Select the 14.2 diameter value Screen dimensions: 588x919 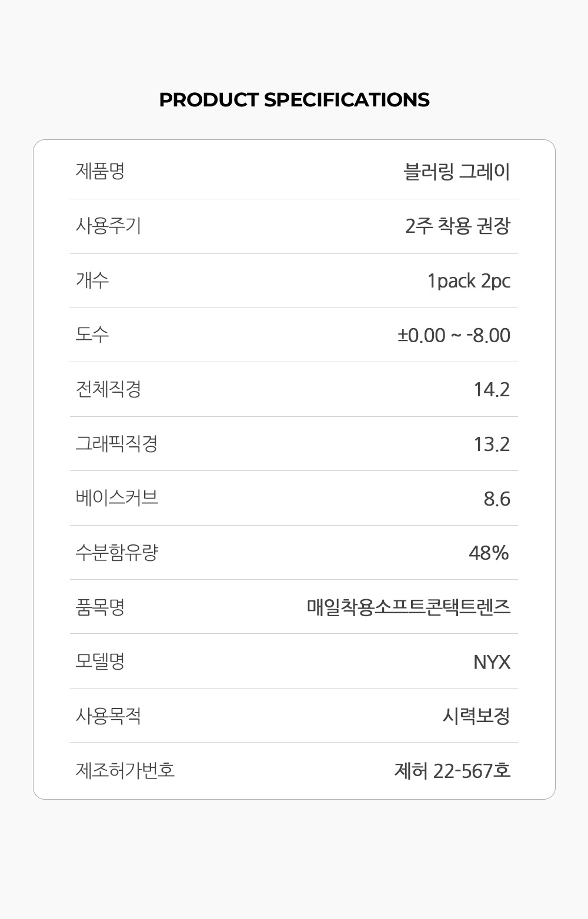[x=492, y=389]
